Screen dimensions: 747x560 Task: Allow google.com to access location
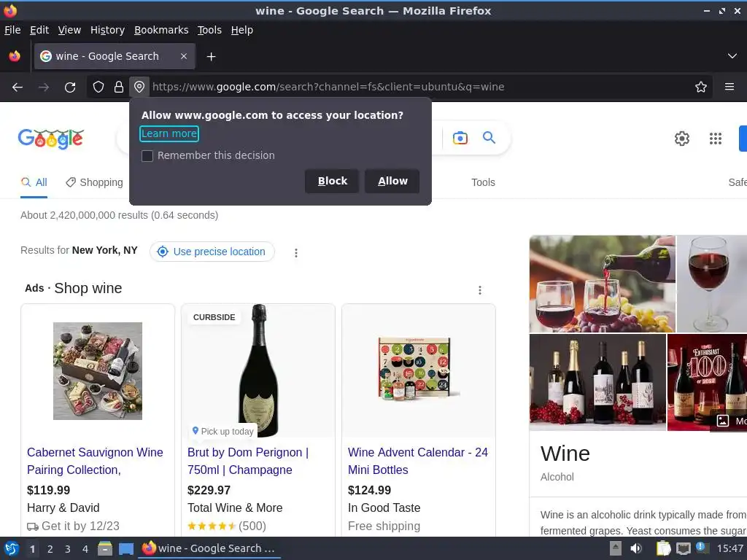[392, 181]
